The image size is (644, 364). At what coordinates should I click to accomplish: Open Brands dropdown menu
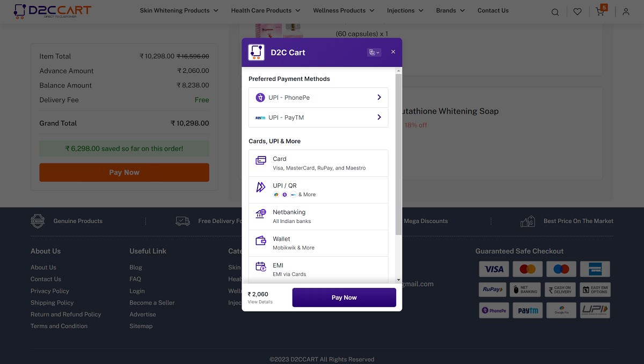(450, 10)
